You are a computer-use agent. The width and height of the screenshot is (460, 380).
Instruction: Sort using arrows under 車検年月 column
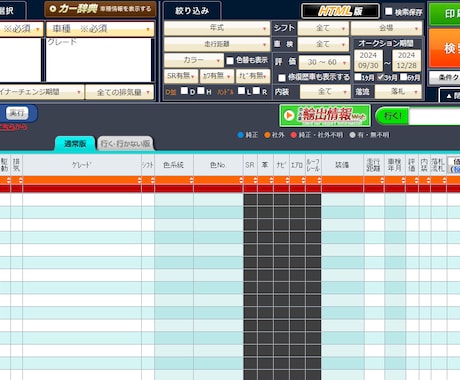403,180
